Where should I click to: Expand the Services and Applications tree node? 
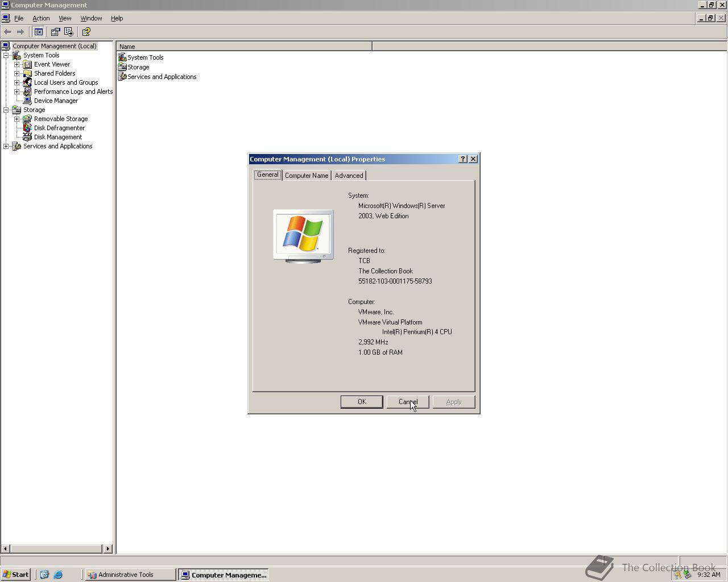click(x=6, y=146)
